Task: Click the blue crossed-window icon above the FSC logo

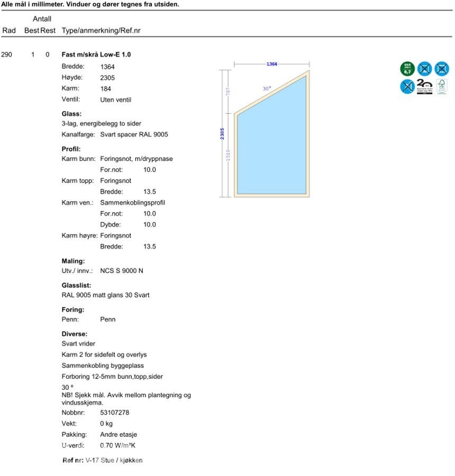Action: (442, 69)
